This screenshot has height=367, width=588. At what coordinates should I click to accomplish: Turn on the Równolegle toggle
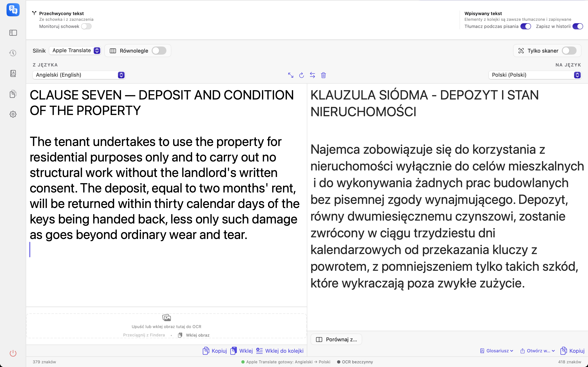click(x=159, y=51)
